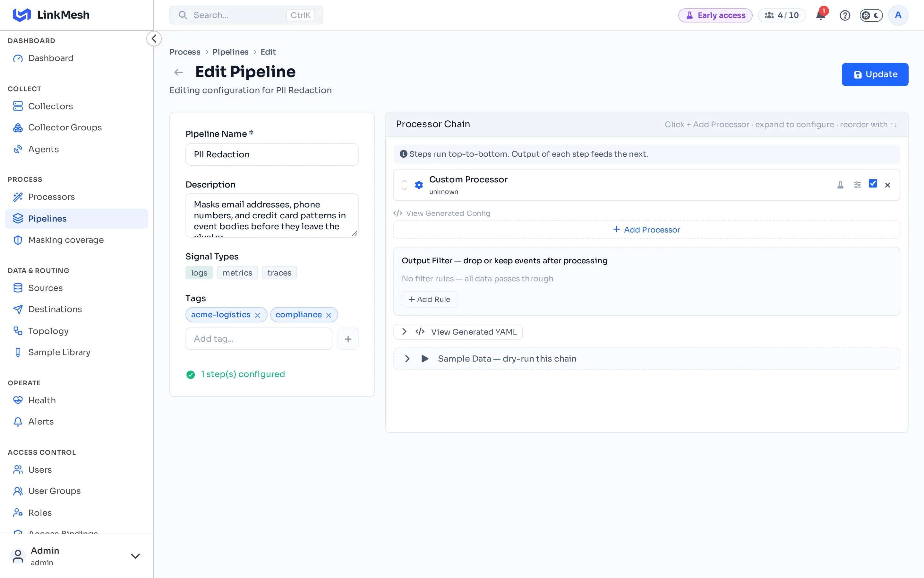This screenshot has width=924, height=578.
Task: Toggle the traces signal type
Action: 279,273
